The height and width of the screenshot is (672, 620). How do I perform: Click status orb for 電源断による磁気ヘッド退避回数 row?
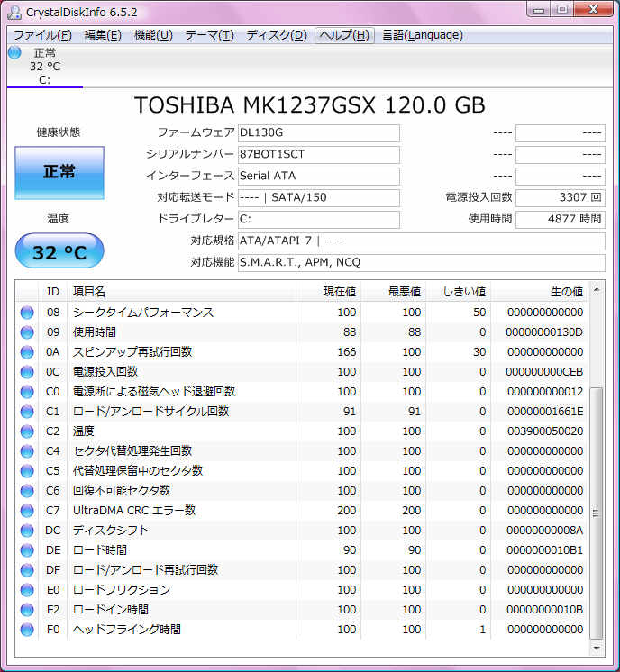click(27, 391)
